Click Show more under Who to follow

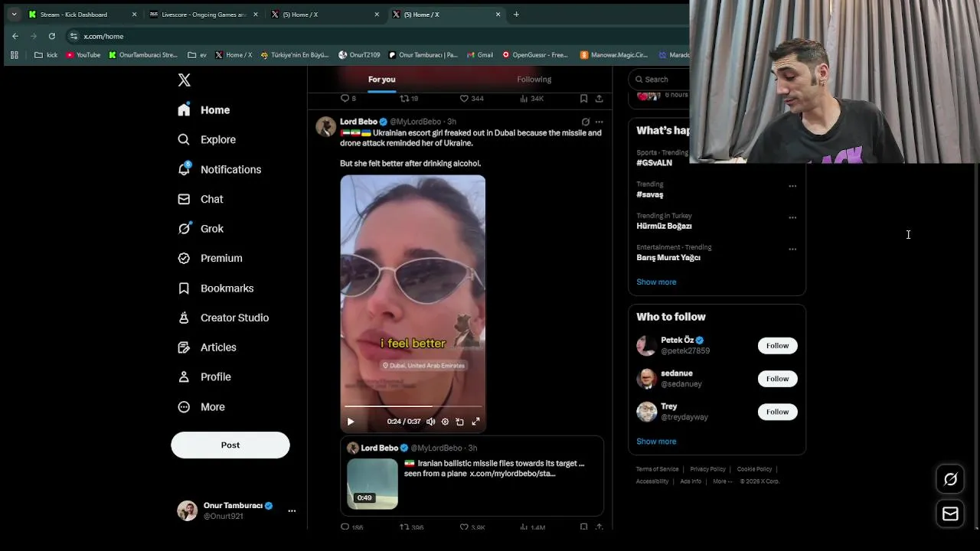tap(656, 442)
